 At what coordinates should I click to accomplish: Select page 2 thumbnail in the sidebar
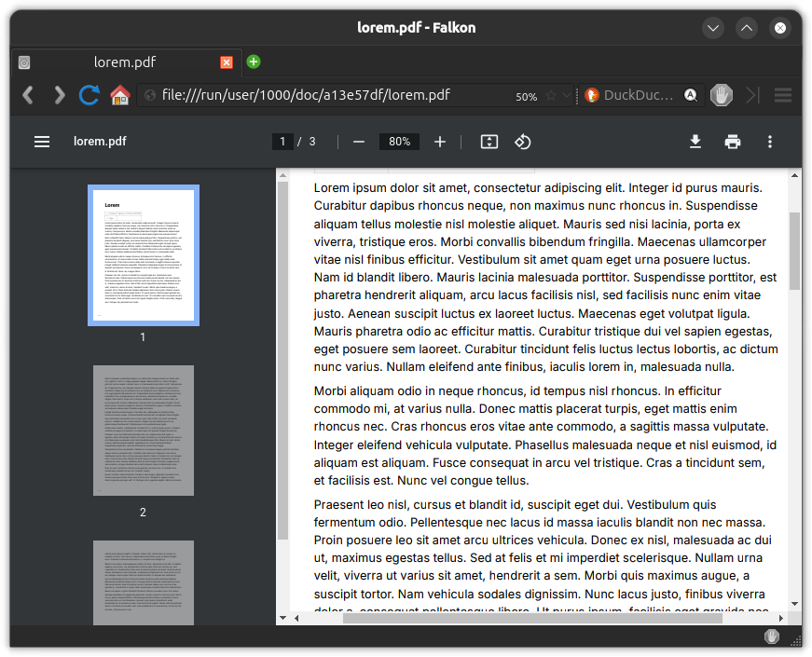143,430
